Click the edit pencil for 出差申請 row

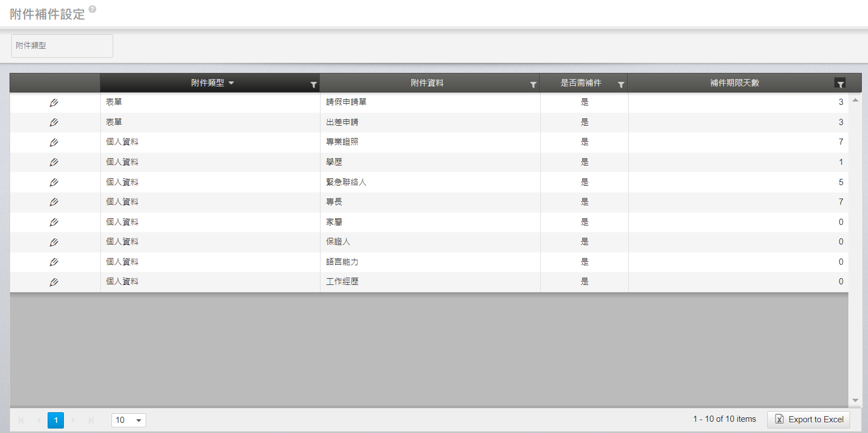(x=54, y=122)
